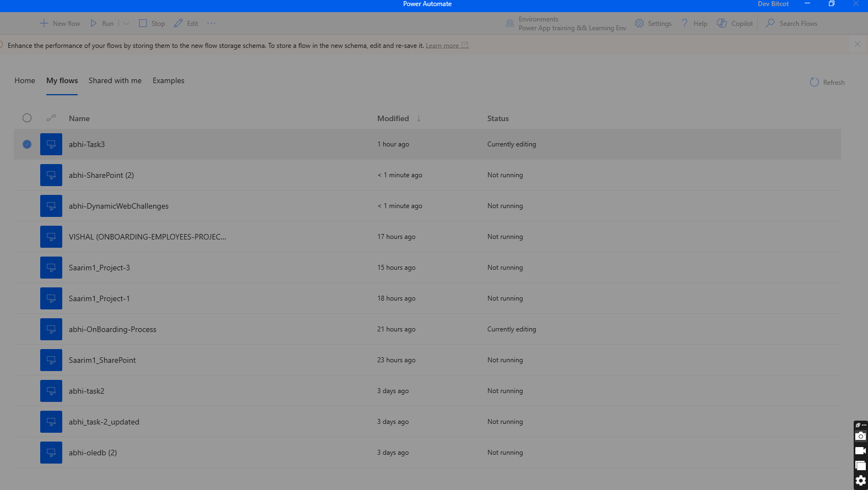Refresh the flows list

[827, 82]
